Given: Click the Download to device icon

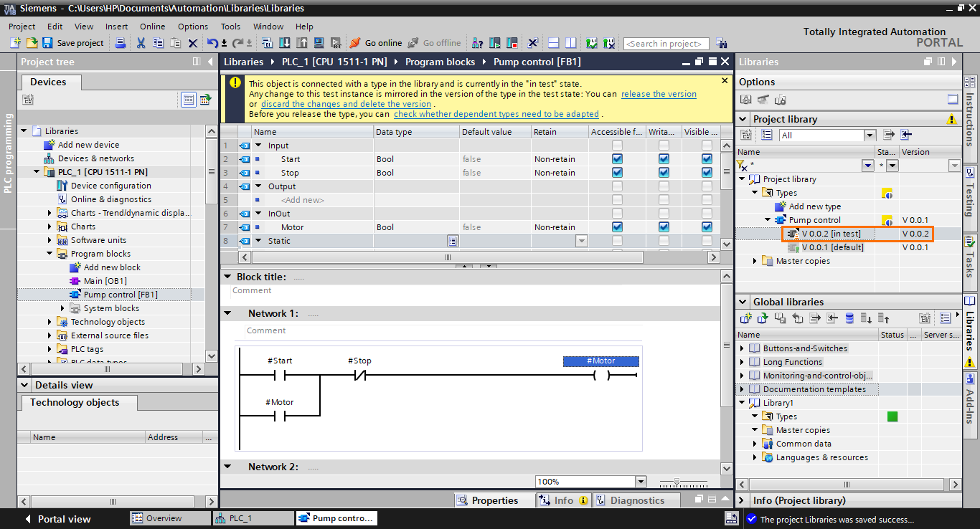Looking at the screenshot, I should coord(285,43).
